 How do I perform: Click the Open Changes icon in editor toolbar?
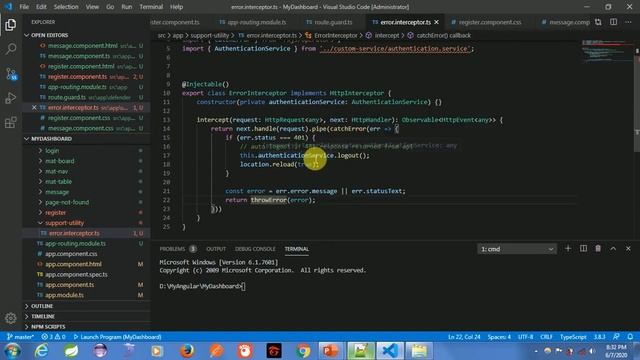click(598, 22)
